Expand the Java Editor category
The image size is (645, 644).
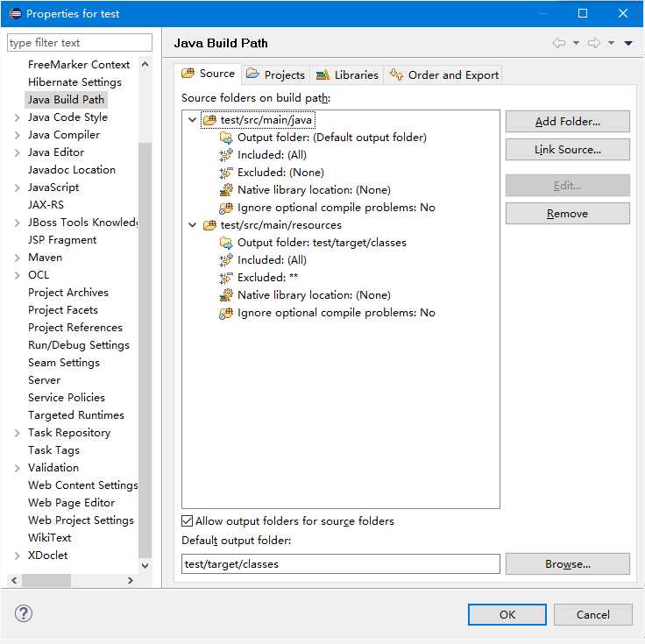(17, 153)
